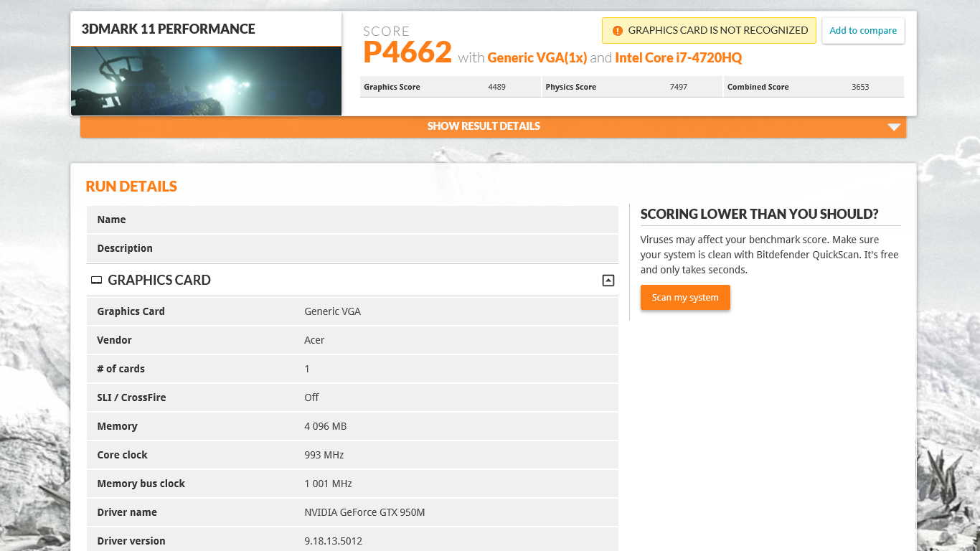Image resolution: width=980 pixels, height=551 pixels.
Task: Click the SCORE label above P4662
Action: (386, 32)
